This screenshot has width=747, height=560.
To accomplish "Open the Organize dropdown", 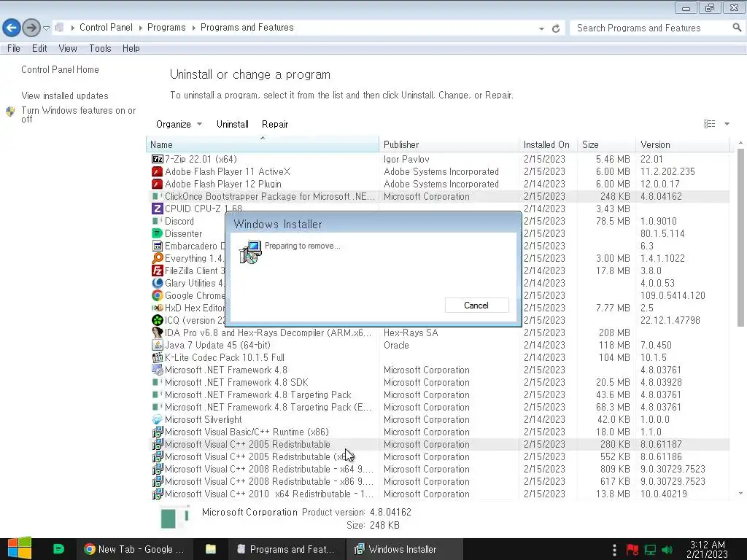I will 179,124.
